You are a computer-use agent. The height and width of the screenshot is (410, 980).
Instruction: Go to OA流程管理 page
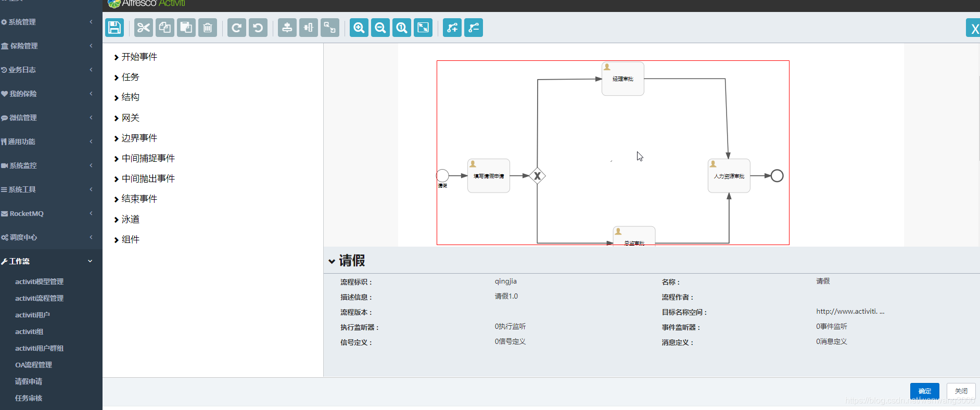pos(33,365)
